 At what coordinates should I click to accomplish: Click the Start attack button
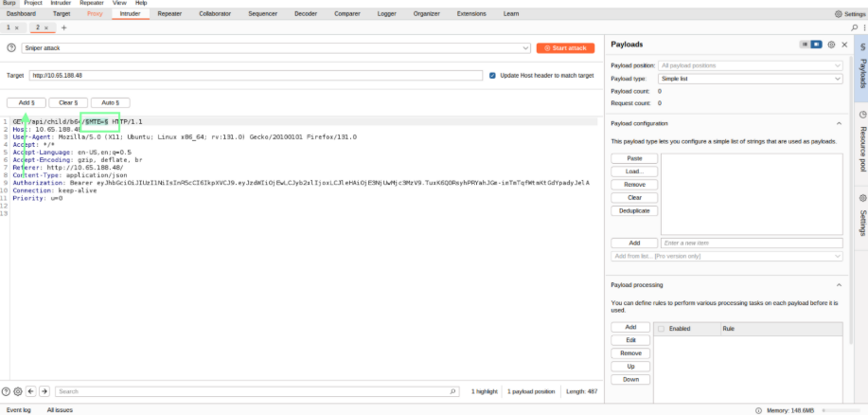pos(565,47)
